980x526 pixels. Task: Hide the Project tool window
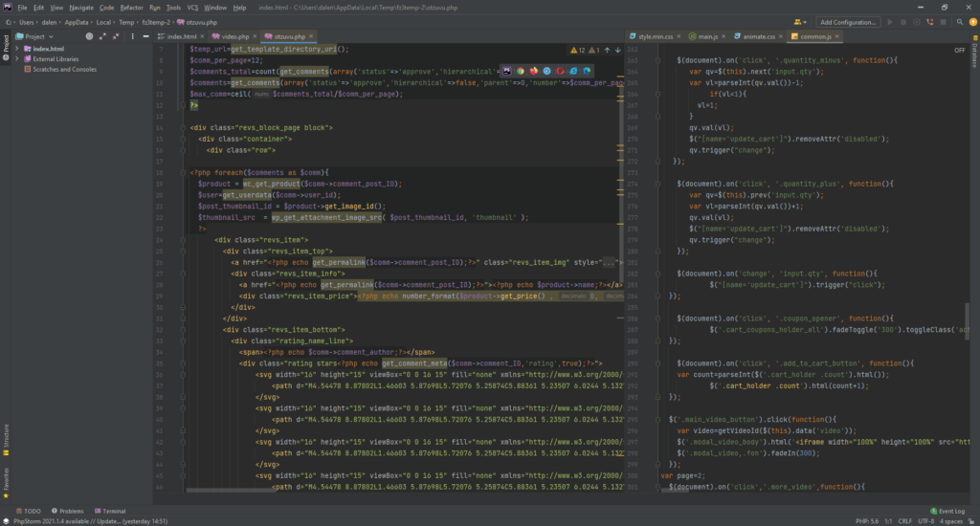click(145, 36)
